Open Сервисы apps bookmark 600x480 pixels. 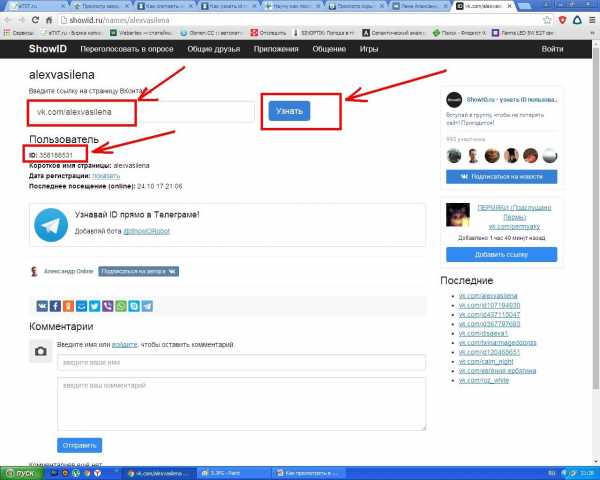[x=19, y=33]
